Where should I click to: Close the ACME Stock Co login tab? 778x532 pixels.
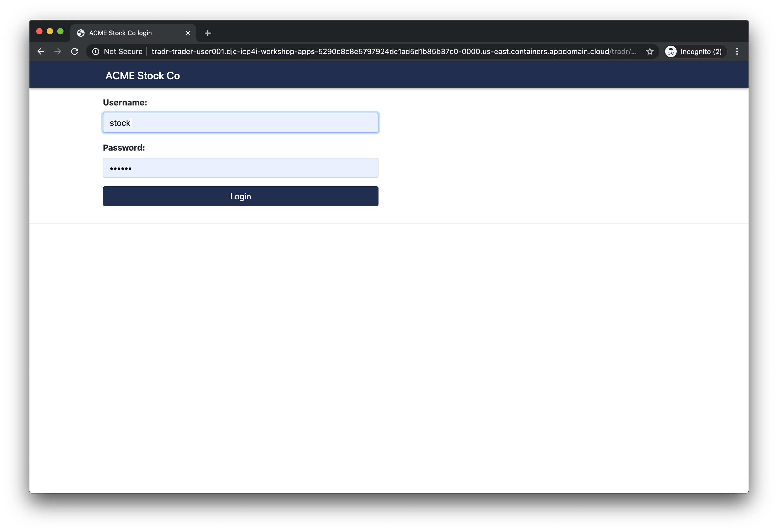tap(188, 33)
